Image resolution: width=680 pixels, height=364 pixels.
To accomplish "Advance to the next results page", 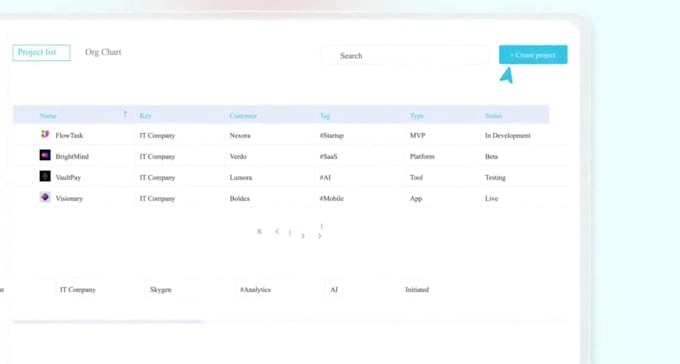I will 303,236.
